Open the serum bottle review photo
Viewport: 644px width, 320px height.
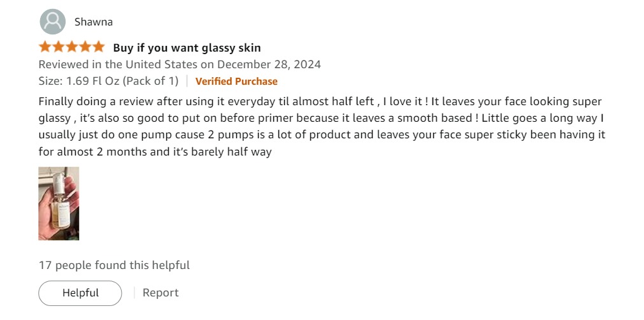pyautogui.click(x=59, y=203)
